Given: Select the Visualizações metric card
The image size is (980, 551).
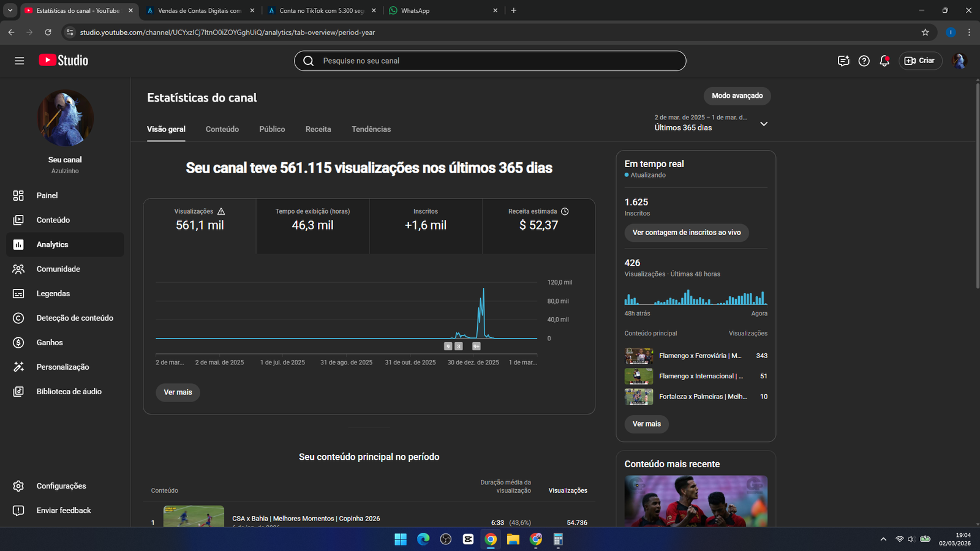Looking at the screenshot, I should point(200,225).
